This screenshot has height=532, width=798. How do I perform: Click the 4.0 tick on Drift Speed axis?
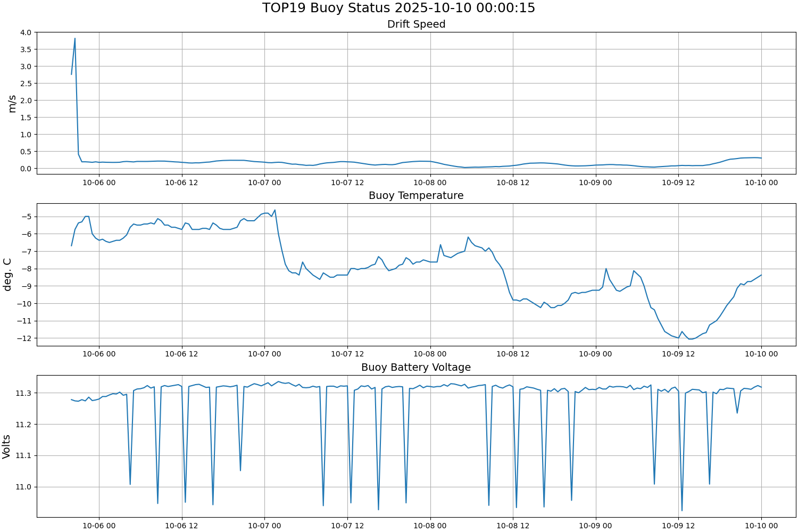tap(26, 32)
